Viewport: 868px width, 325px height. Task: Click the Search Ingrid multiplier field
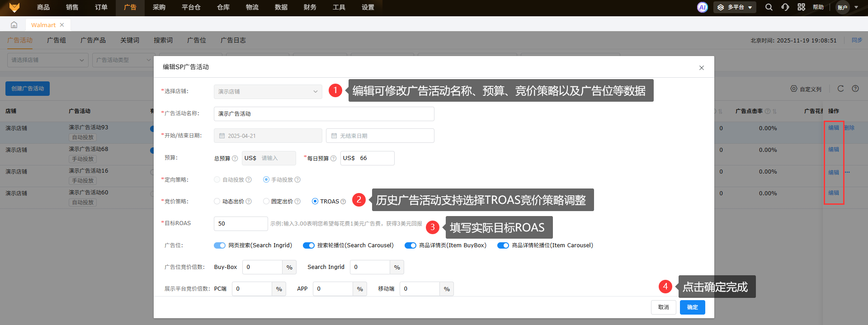(x=370, y=267)
